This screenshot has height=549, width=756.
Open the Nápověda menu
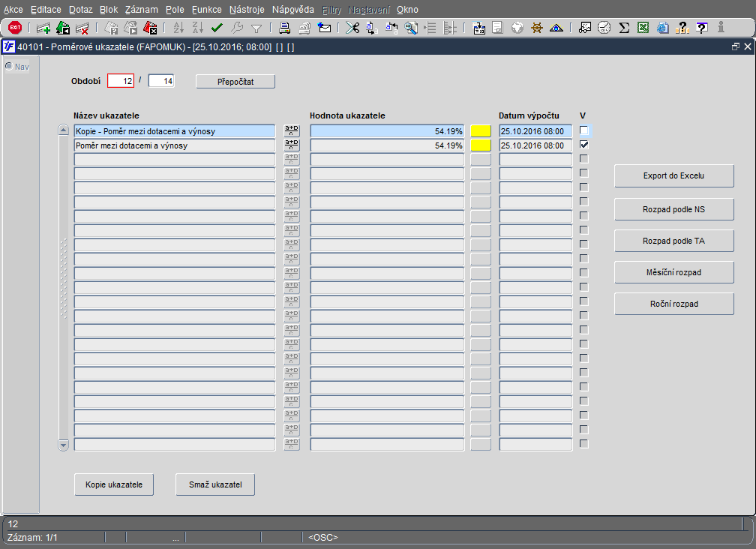pyautogui.click(x=292, y=10)
